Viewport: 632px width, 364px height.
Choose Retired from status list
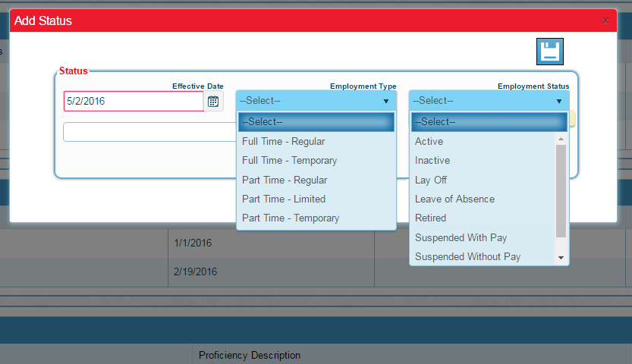pyautogui.click(x=430, y=218)
